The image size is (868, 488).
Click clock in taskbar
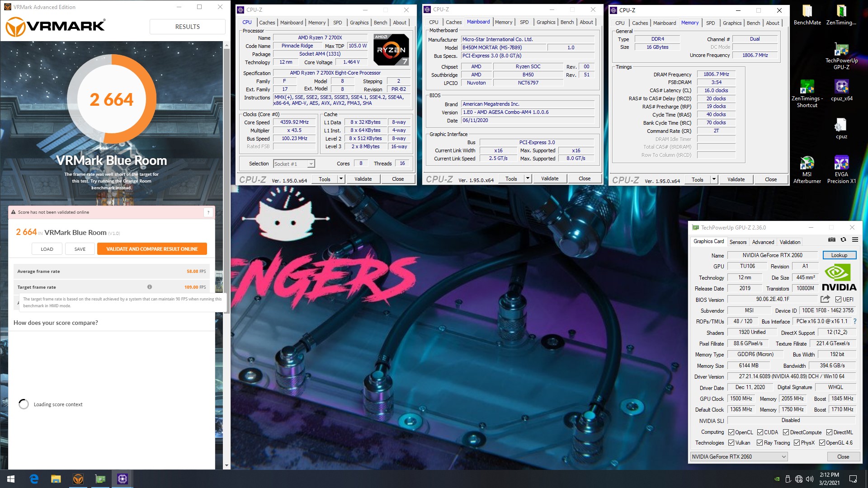(829, 479)
